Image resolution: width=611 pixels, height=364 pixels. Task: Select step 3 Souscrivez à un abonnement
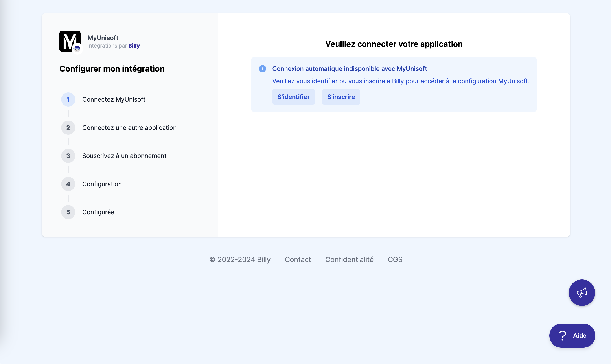coord(114,156)
